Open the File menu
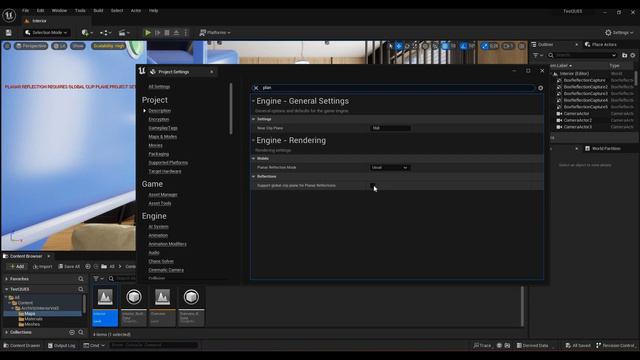640x360 pixels. coord(25,11)
